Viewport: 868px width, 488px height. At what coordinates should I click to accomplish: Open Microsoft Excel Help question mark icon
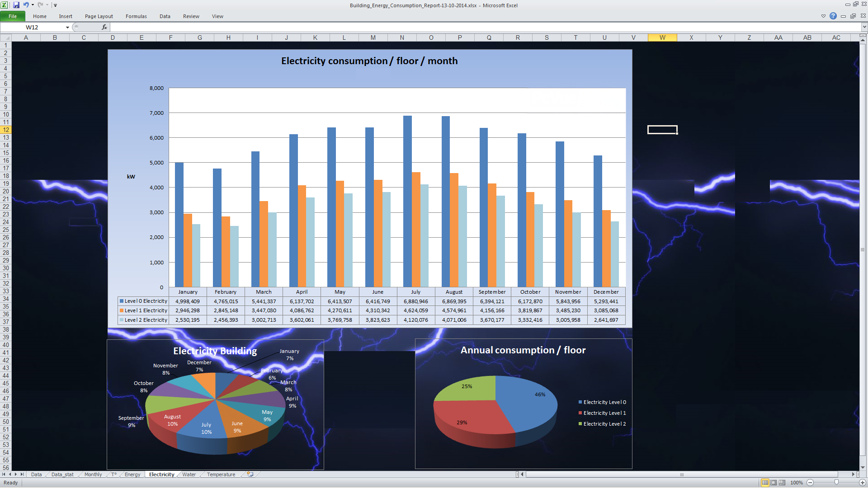[x=833, y=16]
